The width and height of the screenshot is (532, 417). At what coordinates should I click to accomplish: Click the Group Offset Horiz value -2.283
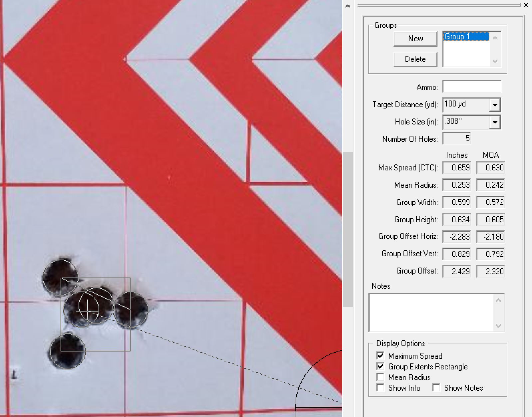(457, 237)
